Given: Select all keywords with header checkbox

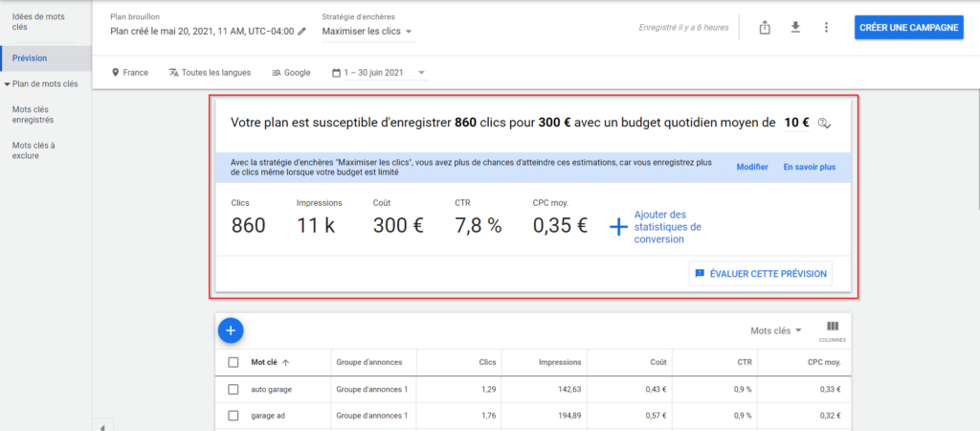Looking at the screenshot, I should coord(234,362).
